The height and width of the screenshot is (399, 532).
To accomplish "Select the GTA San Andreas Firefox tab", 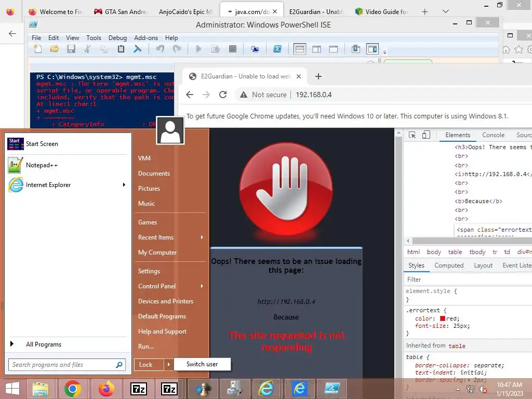I will (x=121, y=11).
